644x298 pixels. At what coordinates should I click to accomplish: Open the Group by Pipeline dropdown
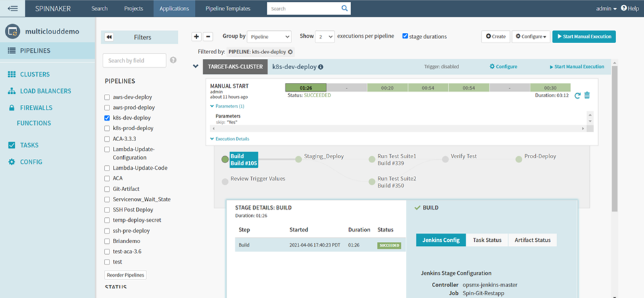pyautogui.click(x=269, y=37)
